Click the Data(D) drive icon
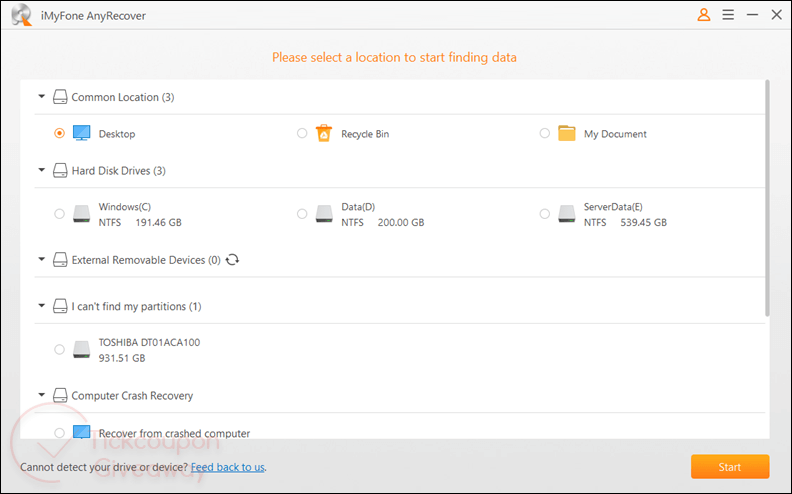The width and height of the screenshot is (792, 494). [324, 214]
